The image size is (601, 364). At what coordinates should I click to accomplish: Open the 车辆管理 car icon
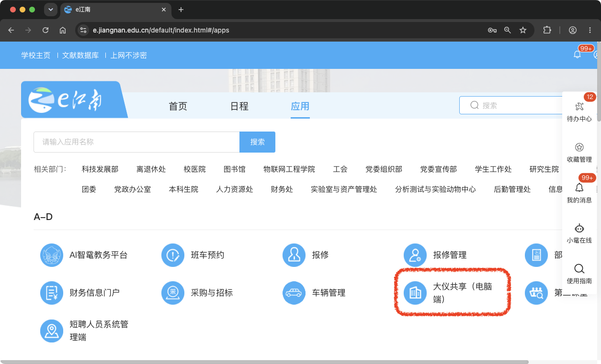294,293
